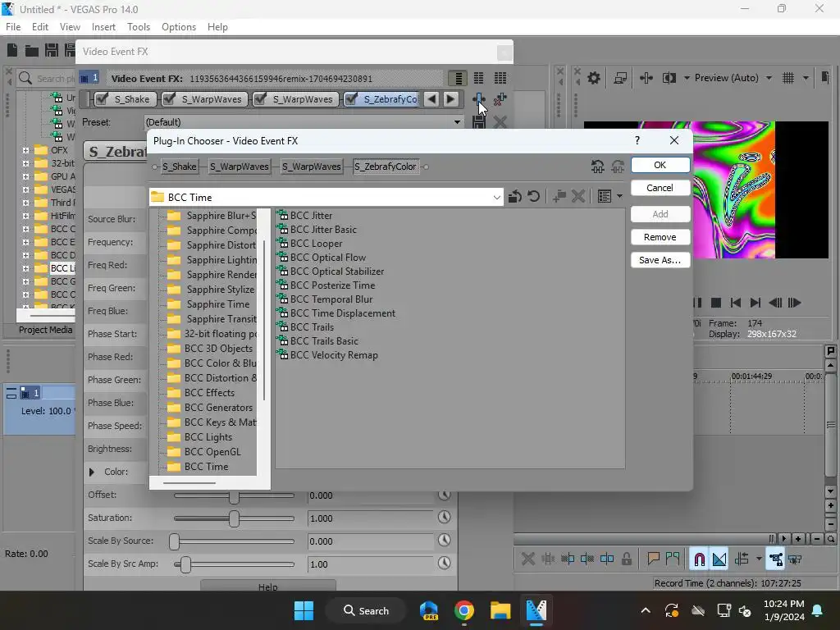Open the Tools menu

pos(138,27)
